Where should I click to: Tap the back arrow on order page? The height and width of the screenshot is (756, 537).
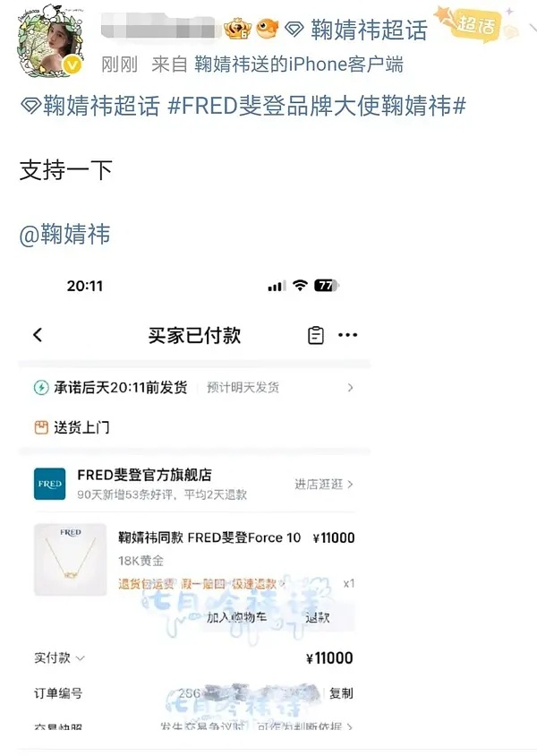(x=38, y=335)
